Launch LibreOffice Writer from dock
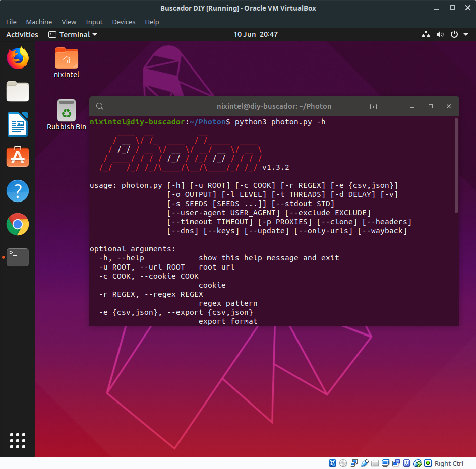Viewport: 476px width, 469px height. point(18,124)
